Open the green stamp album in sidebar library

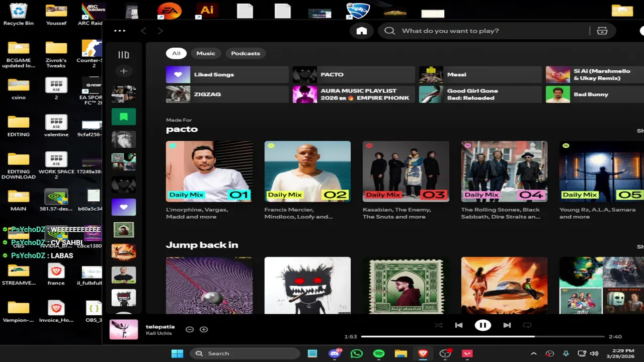coord(124,230)
